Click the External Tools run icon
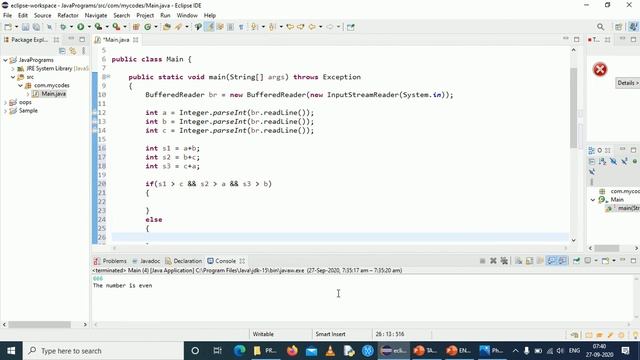 click(x=116, y=27)
